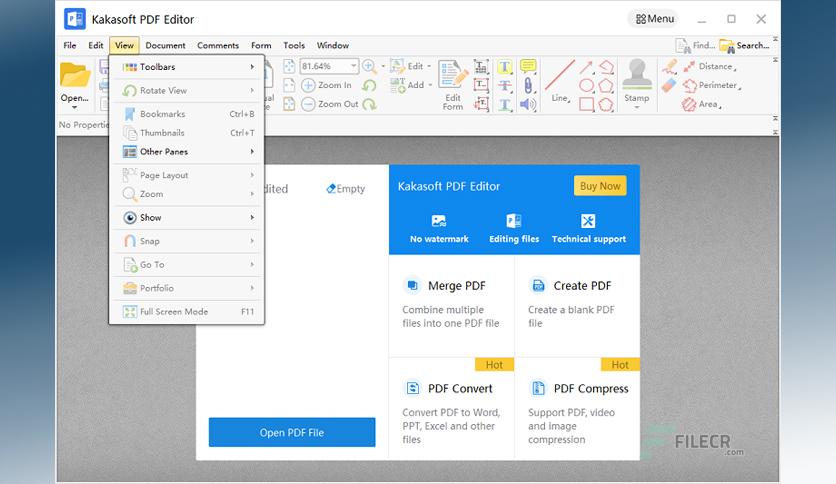Select the Callout text tool
Viewport: 836px width, 484px height.
pyautogui.click(x=481, y=104)
